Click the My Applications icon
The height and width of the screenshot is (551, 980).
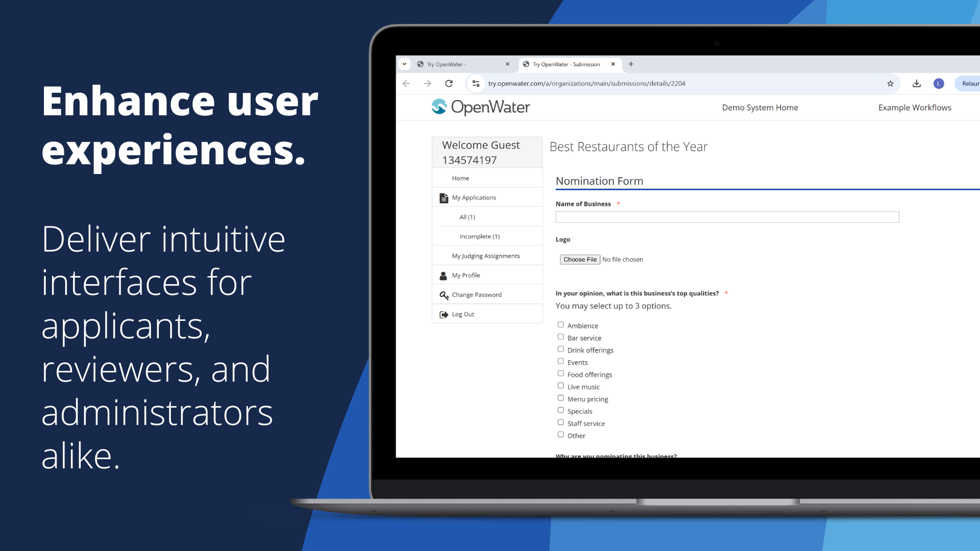[x=442, y=197]
